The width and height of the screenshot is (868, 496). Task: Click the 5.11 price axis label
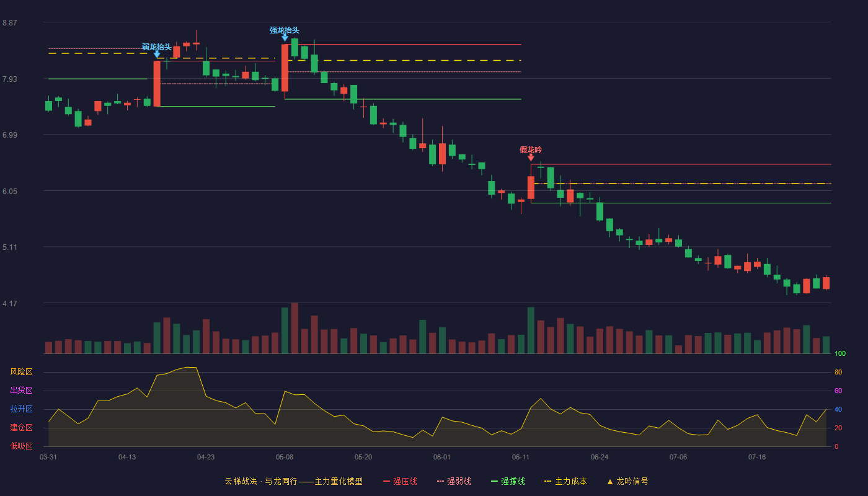coord(10,247)
